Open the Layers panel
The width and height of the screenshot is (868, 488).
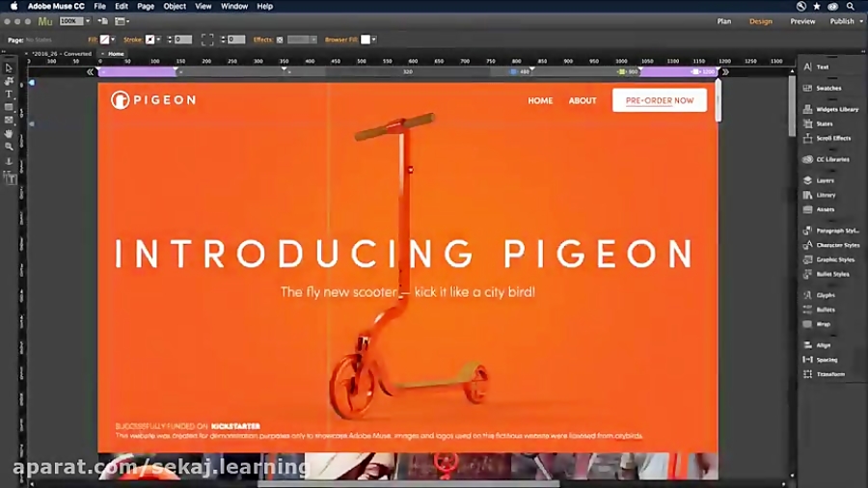tap(819, 180)
